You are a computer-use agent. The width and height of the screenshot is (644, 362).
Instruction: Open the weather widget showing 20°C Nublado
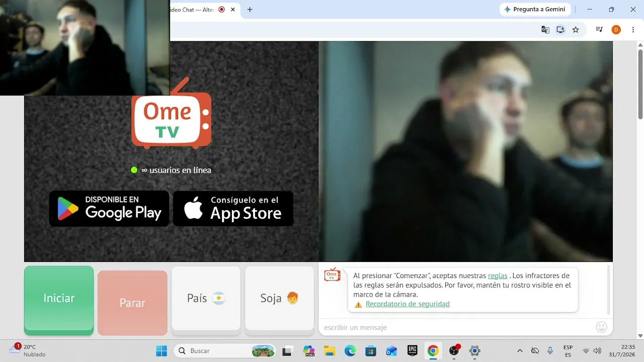(x=28, y=350)
